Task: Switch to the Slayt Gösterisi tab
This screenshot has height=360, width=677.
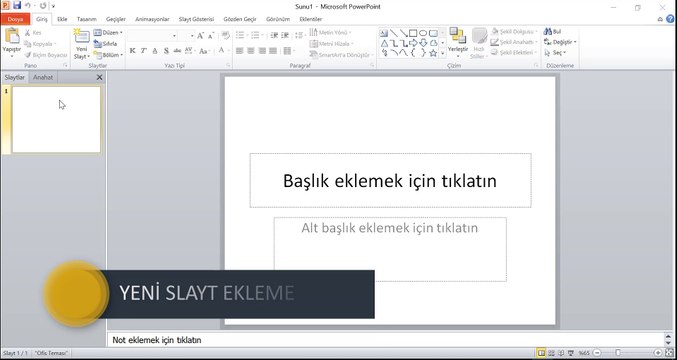Action: [196, 19]
